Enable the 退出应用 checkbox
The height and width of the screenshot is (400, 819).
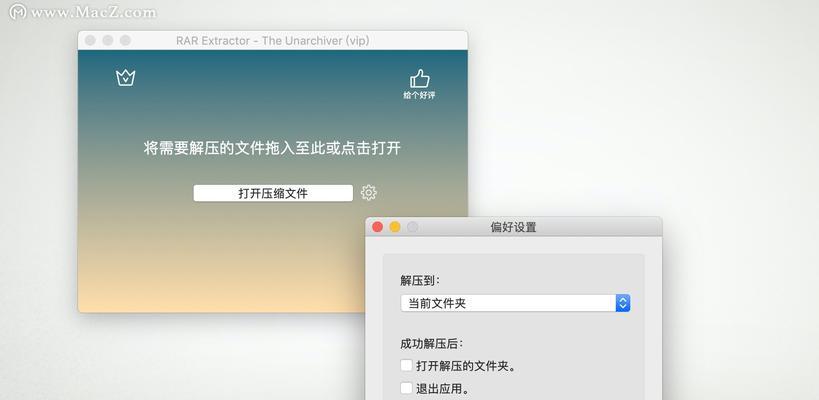pos(406,389)
